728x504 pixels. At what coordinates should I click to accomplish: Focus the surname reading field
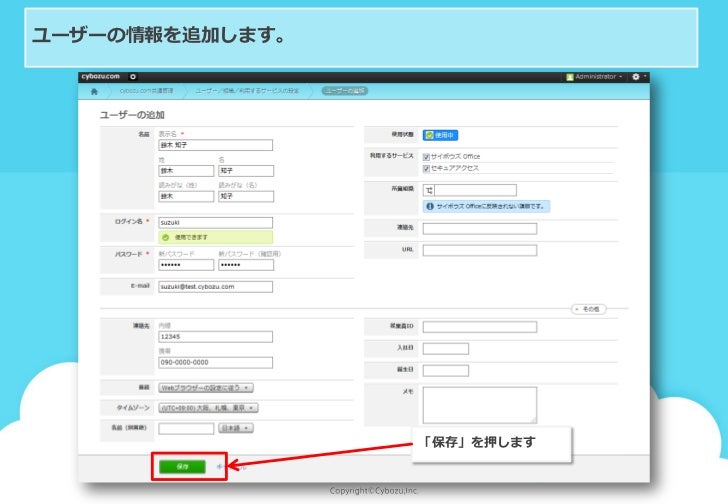pos(186,196)
